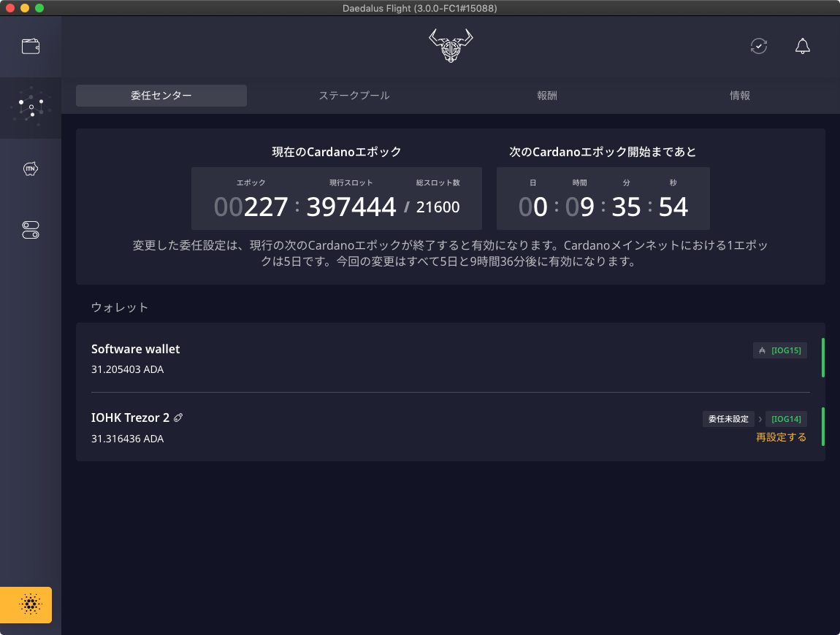This screenshot has height=635, width=840.
Task: Select the IOHK Trezor 2 wallet name
Action: click(130, 417)
